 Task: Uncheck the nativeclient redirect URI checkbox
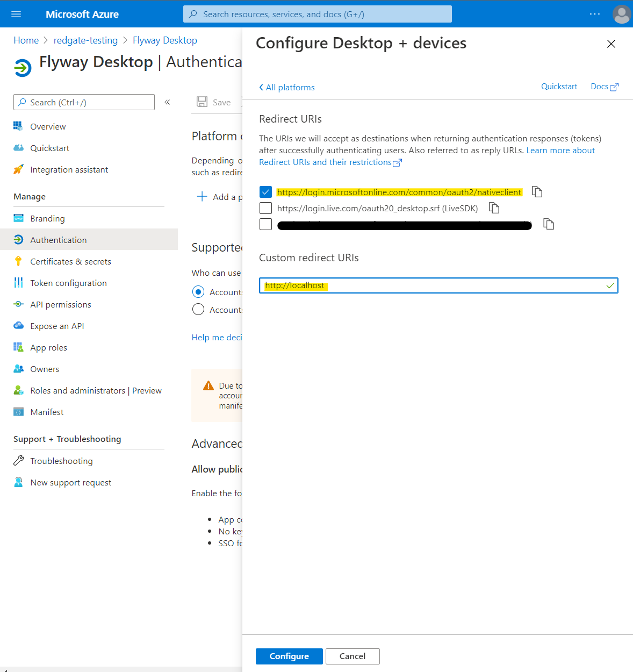(265, 192)
